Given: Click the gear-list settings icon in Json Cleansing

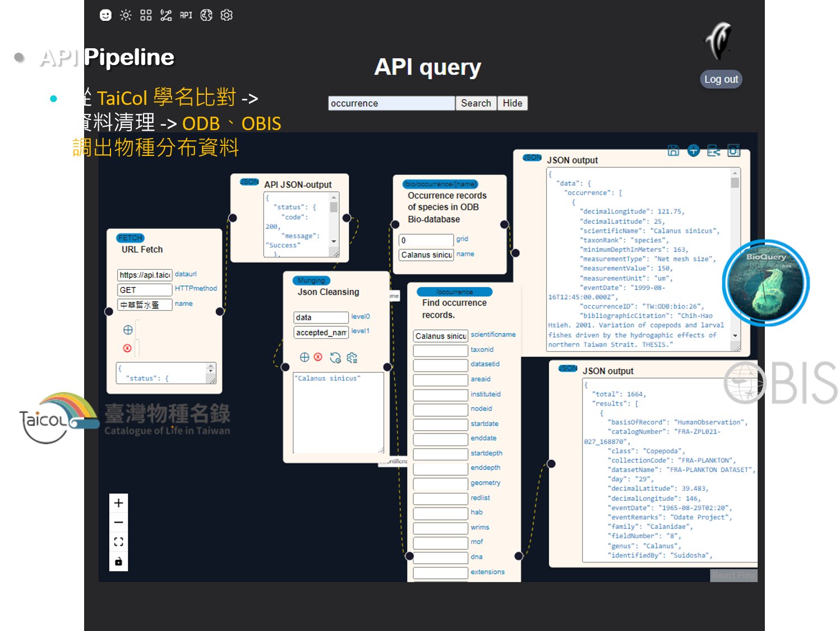Looking at the screenshot, I should click(x=352, y=358).
